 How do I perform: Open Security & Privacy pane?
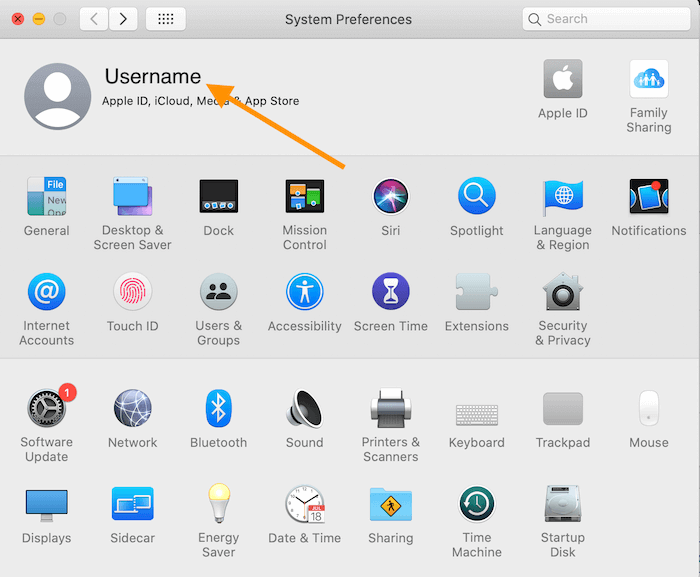tap(563, 292)
